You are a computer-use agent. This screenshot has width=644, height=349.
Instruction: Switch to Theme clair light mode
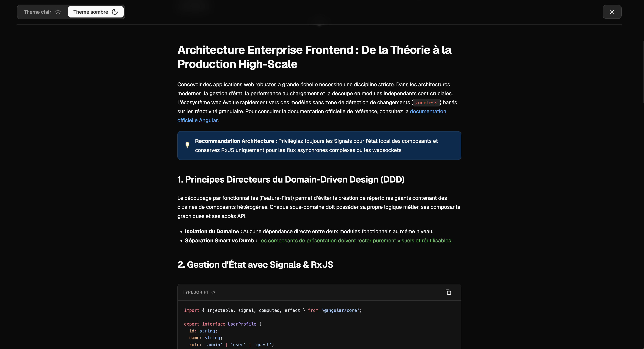click(43, 12)
